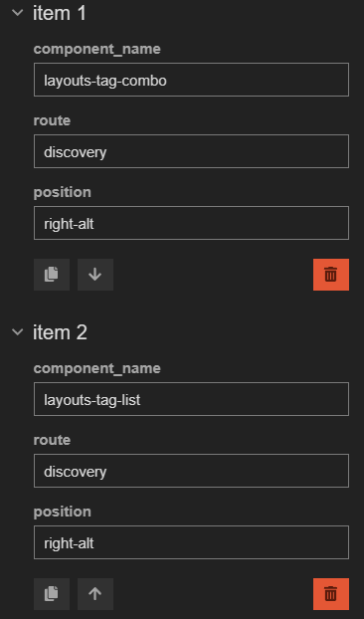Click the route label under item 2
The image size is (364, 619).
tap(52, 440)
